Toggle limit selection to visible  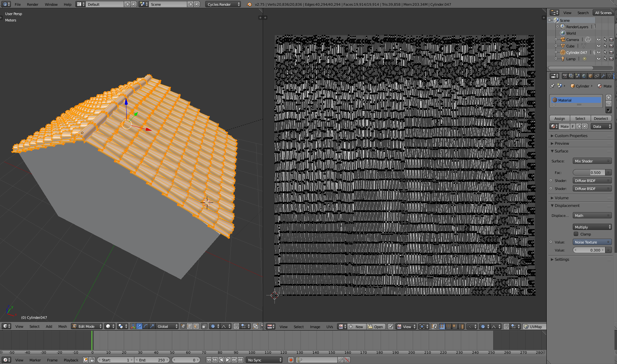(x=204, y=326)
